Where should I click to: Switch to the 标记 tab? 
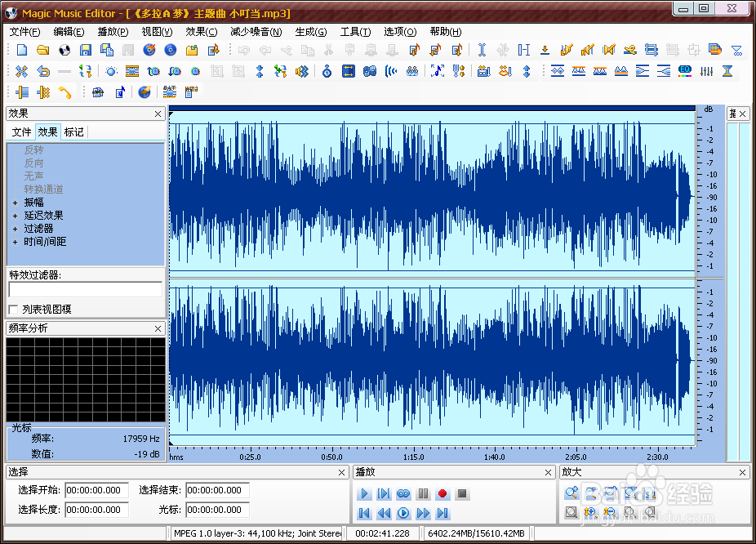(73, 132)
